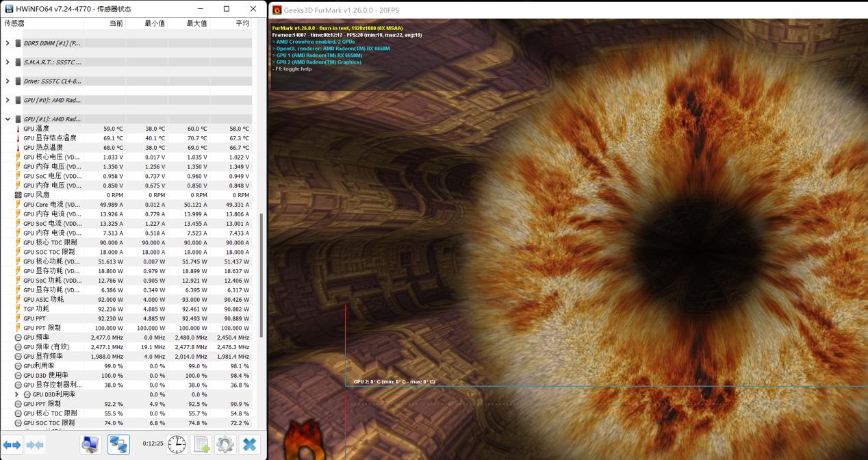Collapse the GPU [#1] AMD Radeon group
Image resolution: width=868 pixels, height=460 pixels.
coord(8,119)
